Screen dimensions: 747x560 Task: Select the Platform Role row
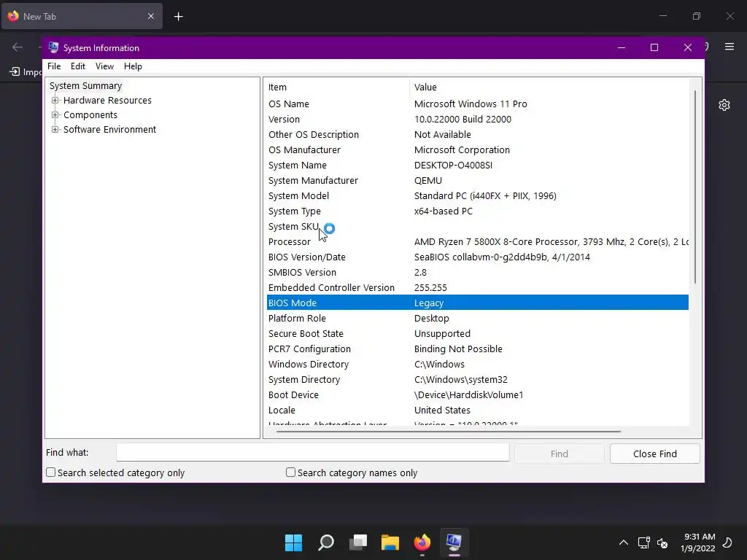[x=477, y=318]
